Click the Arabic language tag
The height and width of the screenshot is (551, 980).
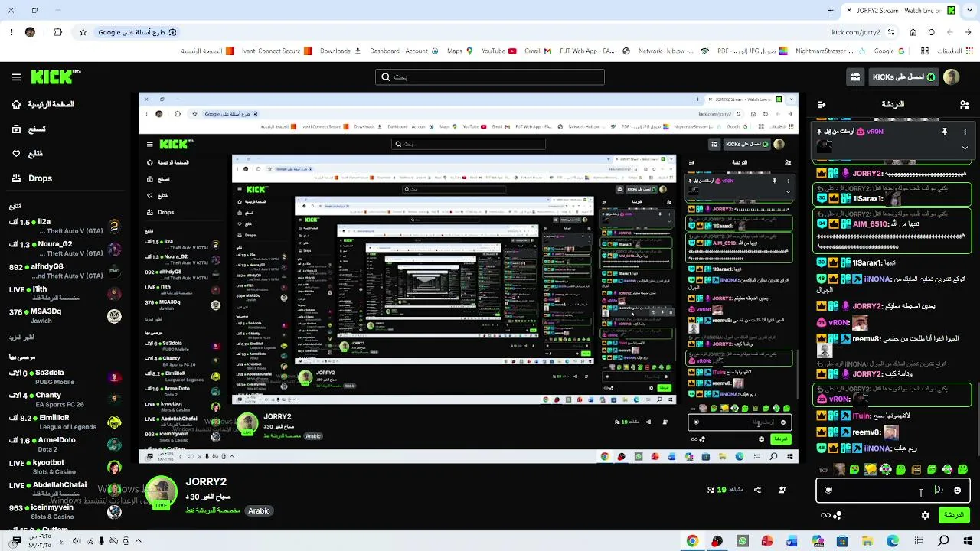coord(259,510)
